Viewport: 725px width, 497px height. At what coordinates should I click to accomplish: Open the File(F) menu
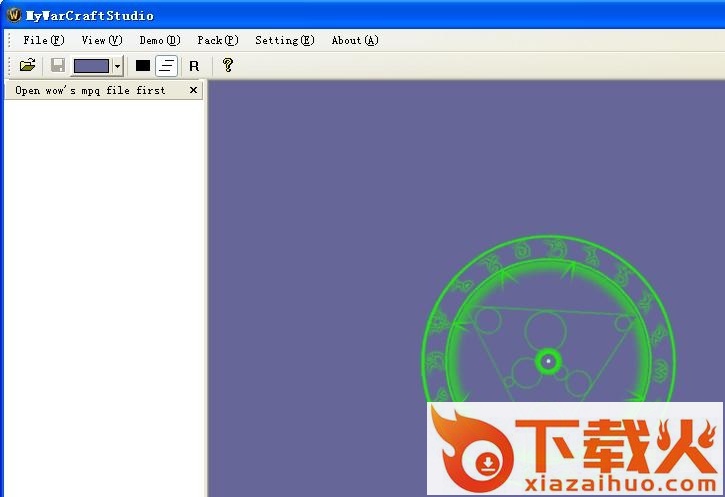pyautogui.click(x=43, y=40)
